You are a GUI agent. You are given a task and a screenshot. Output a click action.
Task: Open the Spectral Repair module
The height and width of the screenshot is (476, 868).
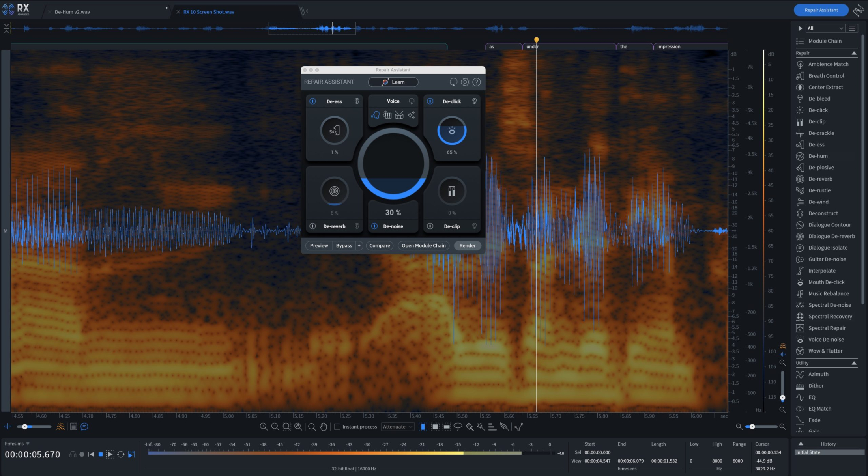[x=827, y=328]
